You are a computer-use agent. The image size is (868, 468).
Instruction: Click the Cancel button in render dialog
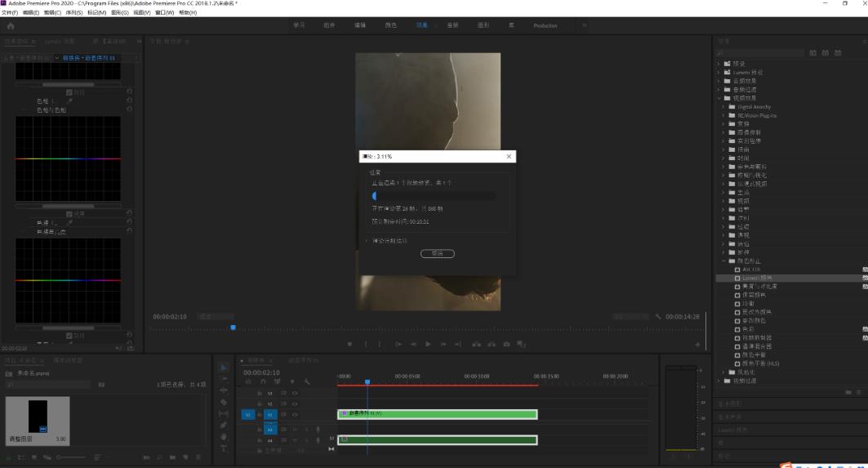pos(437,253)
